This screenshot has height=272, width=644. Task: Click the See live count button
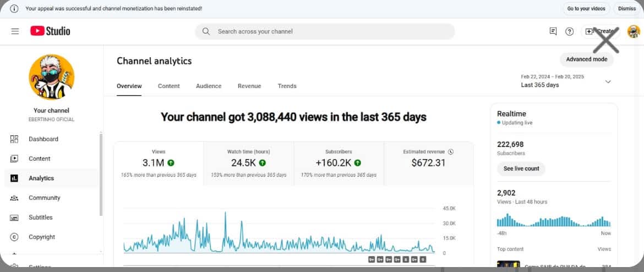click(x=521, y=168)
